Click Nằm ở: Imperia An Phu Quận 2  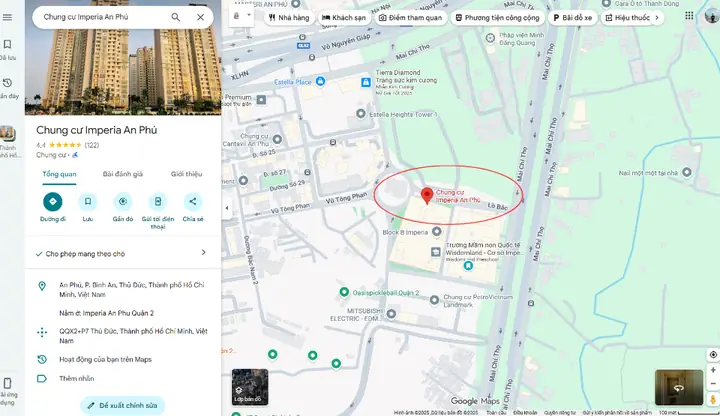(107, 313)
